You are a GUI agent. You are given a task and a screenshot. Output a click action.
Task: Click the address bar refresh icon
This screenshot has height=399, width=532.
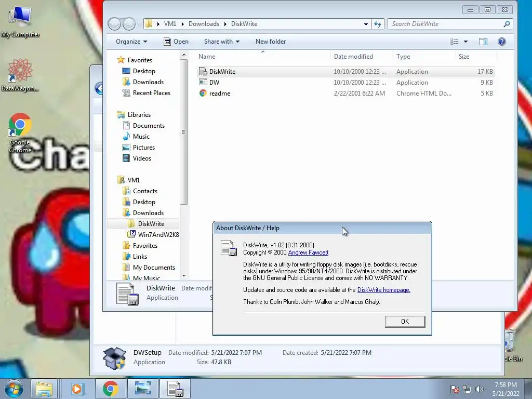378,24
